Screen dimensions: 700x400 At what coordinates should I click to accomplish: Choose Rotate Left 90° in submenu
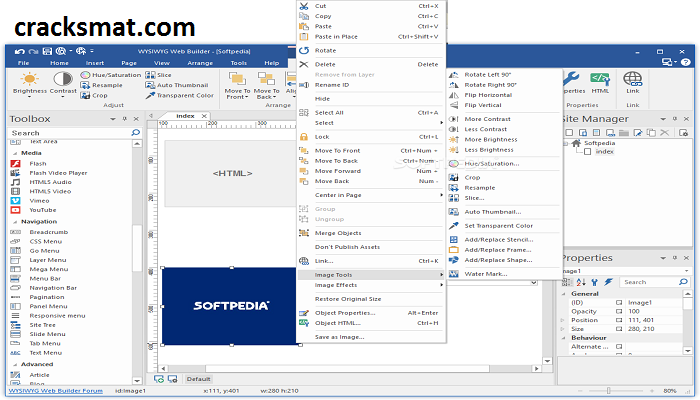click(488, 75)
